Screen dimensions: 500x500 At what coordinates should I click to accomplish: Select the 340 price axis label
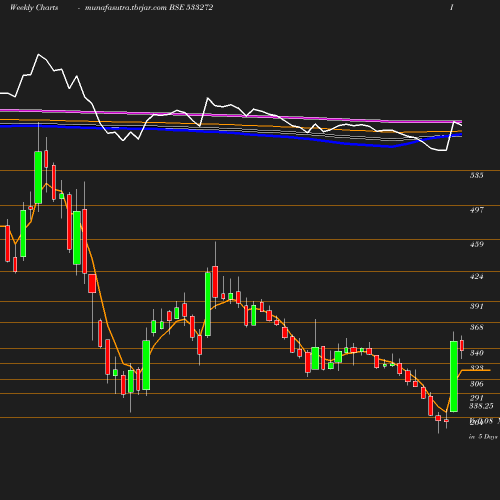tap(476, 353)
